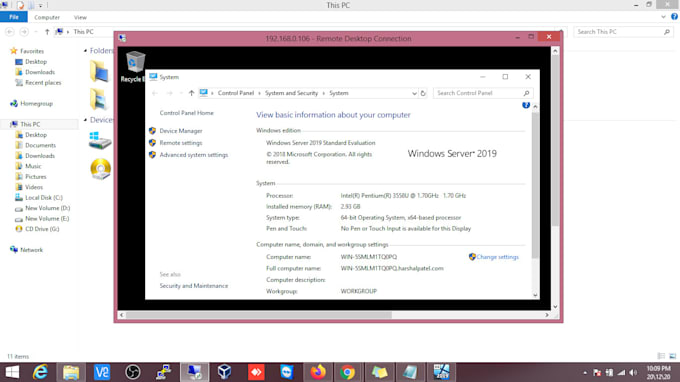
Task: Open help icon in System window
Action: click(526, 105)
